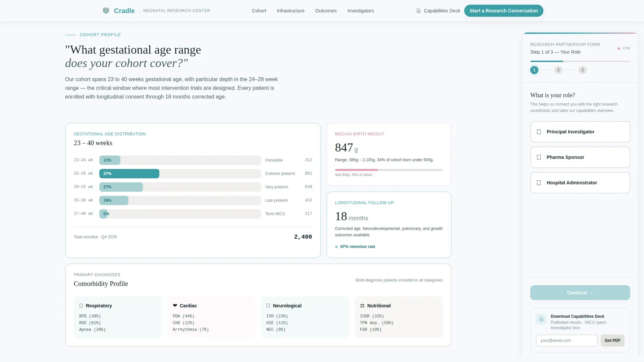Click the Principal Investigator role icon

click(539, 132)
